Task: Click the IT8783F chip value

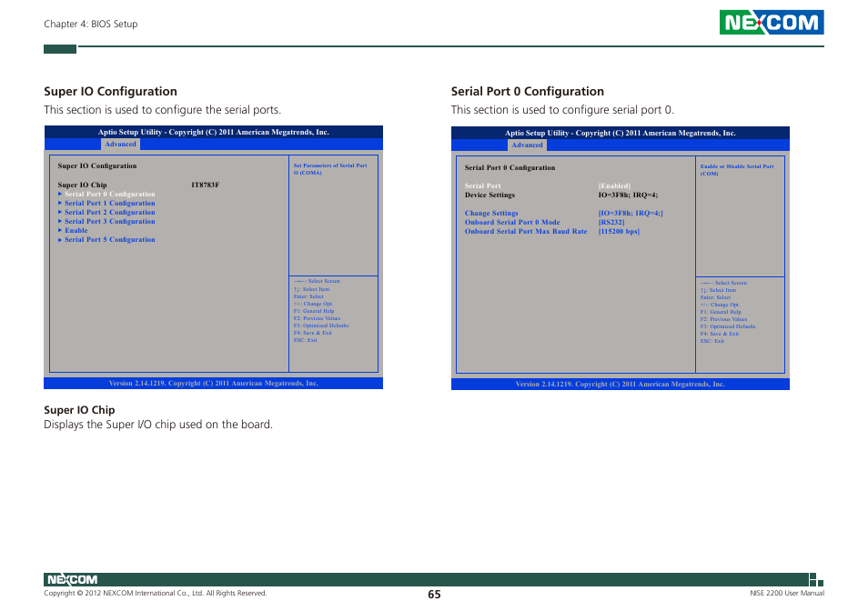Action: pos(206,185)
